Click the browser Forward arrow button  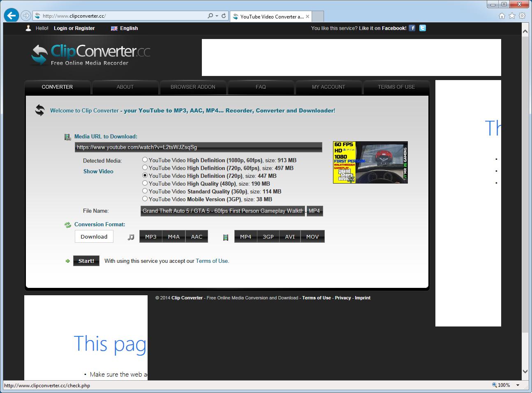coord(26,16)
